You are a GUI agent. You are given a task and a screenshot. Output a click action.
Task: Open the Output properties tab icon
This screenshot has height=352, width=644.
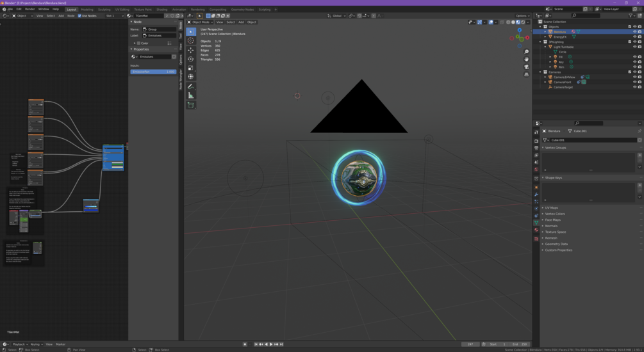click(536, 148)
